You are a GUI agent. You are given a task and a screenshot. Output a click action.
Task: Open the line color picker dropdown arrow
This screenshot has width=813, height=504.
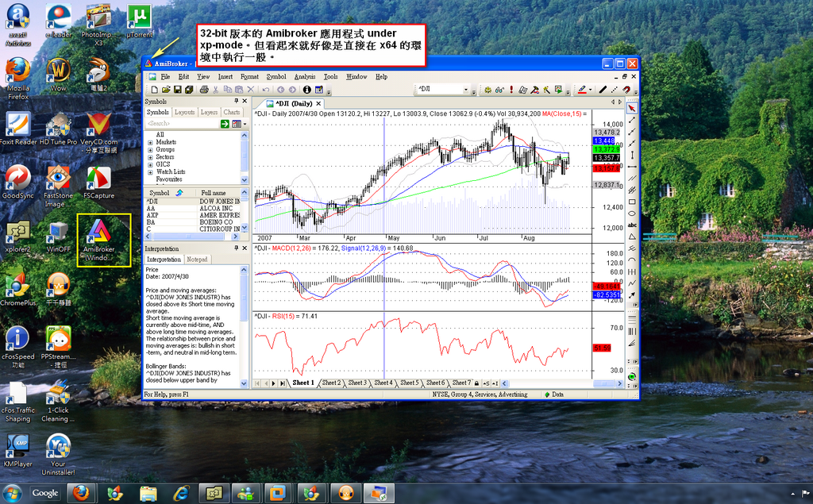click(591, 90)
